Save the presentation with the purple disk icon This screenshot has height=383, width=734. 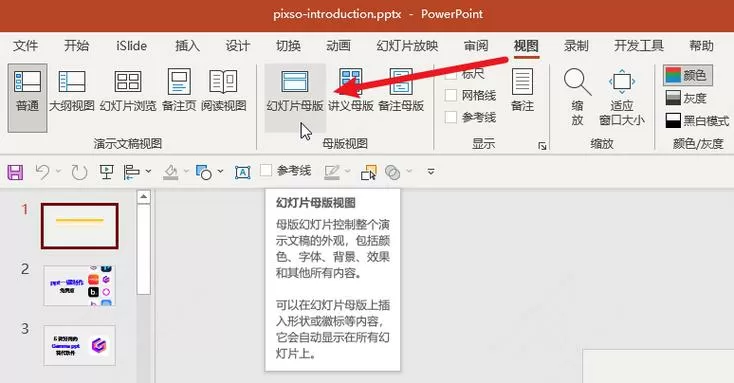click(15, 172)
